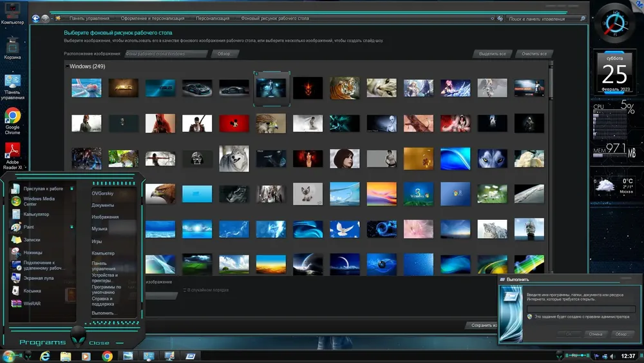This screenshot has height=363, width=644.
Task: Open the Adobe Reader XI desktop icon
Action: click(12, 157)
